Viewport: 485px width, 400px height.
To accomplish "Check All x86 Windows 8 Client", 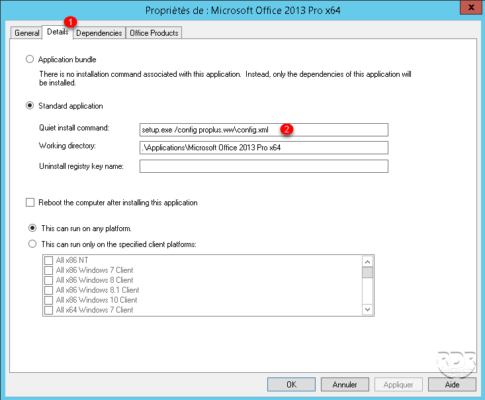I will [x=49, y=280].
